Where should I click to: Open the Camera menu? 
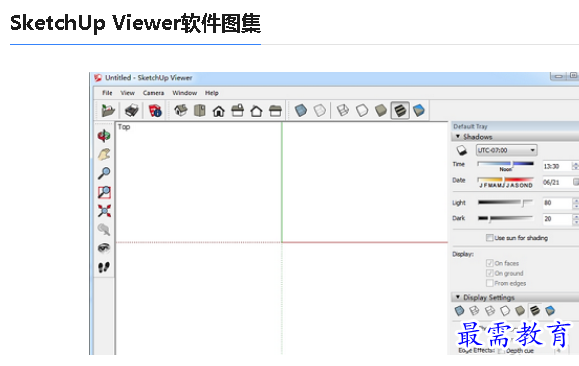[x=153, y=93]
